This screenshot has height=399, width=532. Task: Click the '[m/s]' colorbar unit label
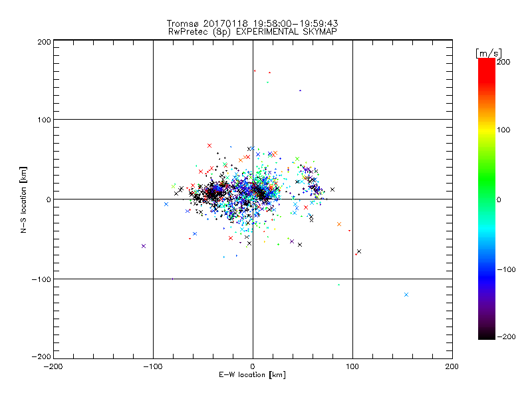coord(489,53)
